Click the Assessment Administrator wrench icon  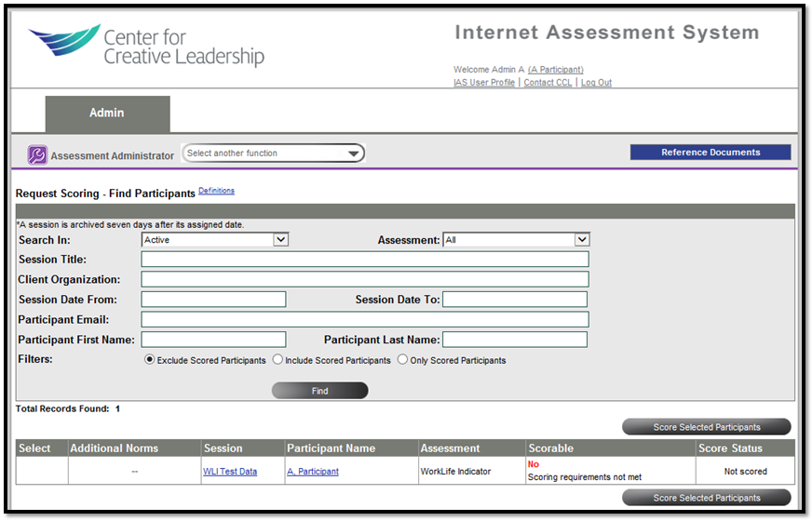37,155
